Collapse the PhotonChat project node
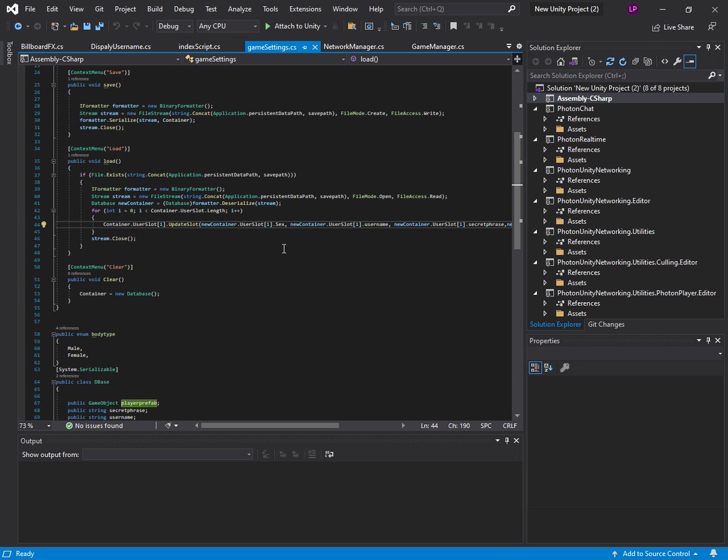Viewport: 728px width, 560px height. [534, 109]
